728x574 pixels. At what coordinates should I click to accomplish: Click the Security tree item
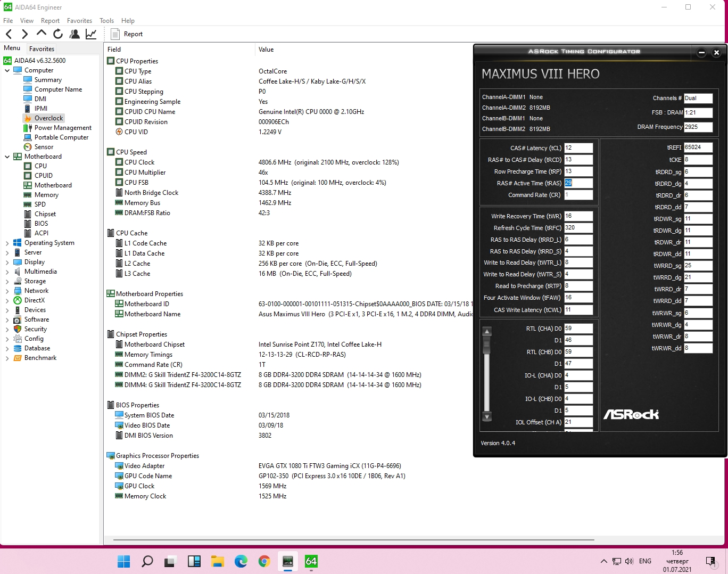pyautogui.click(x=36, y=329)
